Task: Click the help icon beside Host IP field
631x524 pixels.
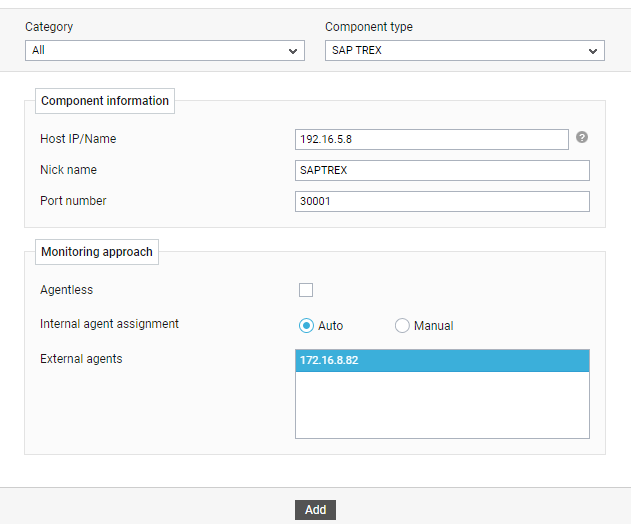Action: [582, 138]
